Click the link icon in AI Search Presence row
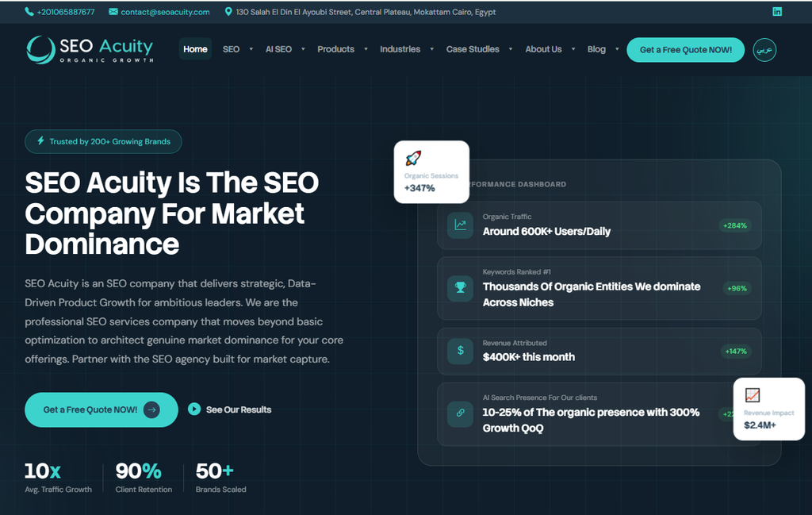812x515 pixels. [460, 414]
